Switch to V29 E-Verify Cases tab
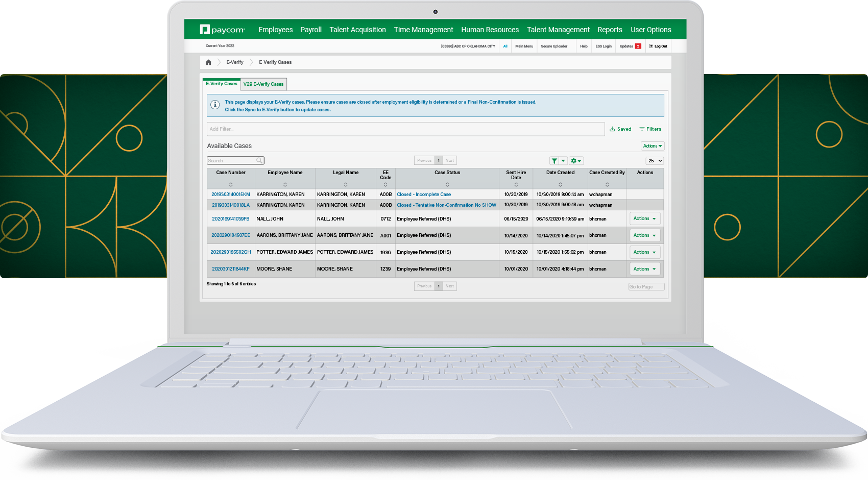Viewport: 868px width, 488px height. [x=263, y=84]
